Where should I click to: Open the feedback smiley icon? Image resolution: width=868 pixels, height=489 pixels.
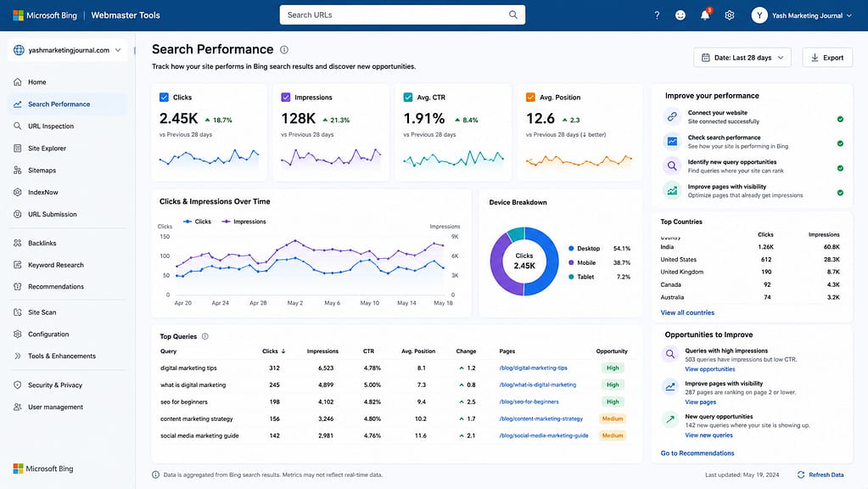[x=680, y=15]
